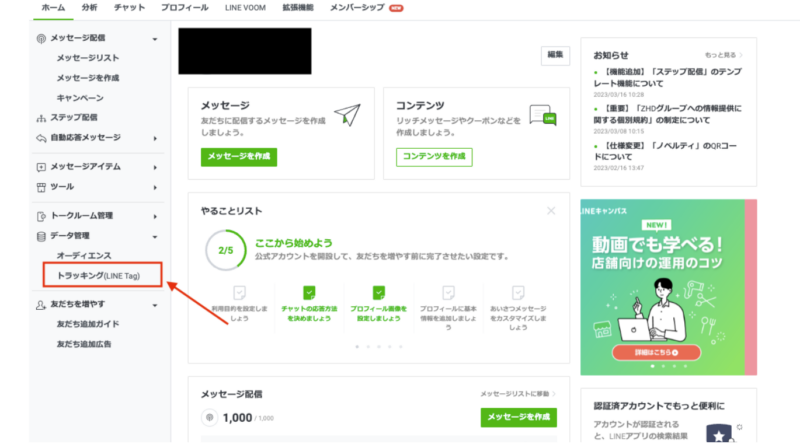The height and width of the screenshot is (444, 800).
Task: Open the ホーム tab
Action: click(x=53, y=8)
